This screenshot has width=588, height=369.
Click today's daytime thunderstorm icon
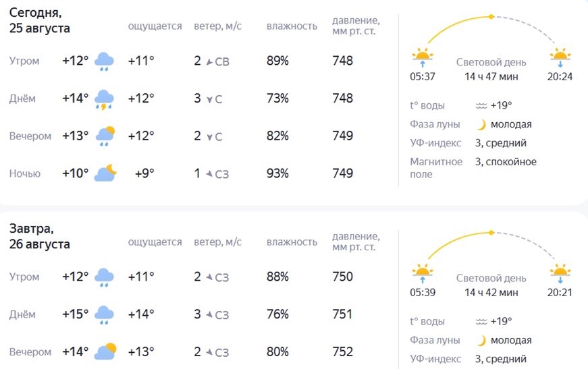(104, 99)
